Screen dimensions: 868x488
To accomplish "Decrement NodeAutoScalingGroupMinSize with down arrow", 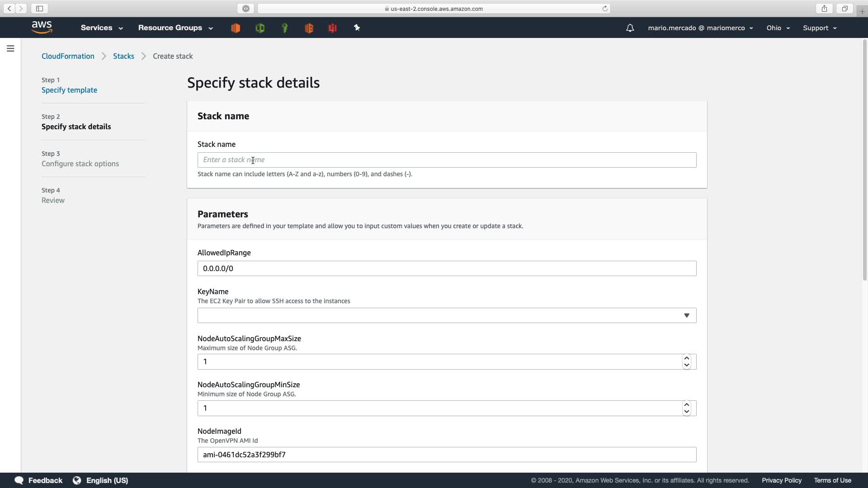I will tap(686, 412).
